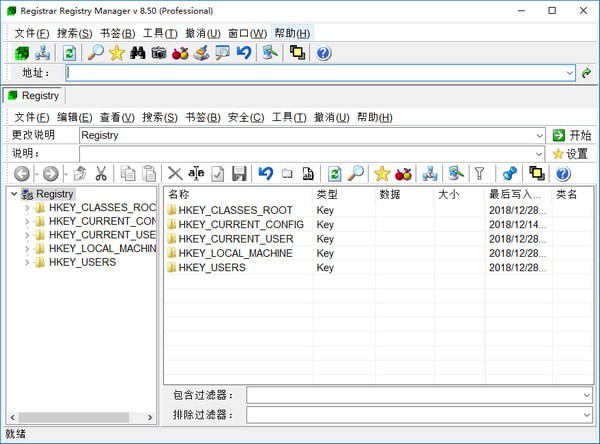Click the 就绪 status bar text

(15, 434)
